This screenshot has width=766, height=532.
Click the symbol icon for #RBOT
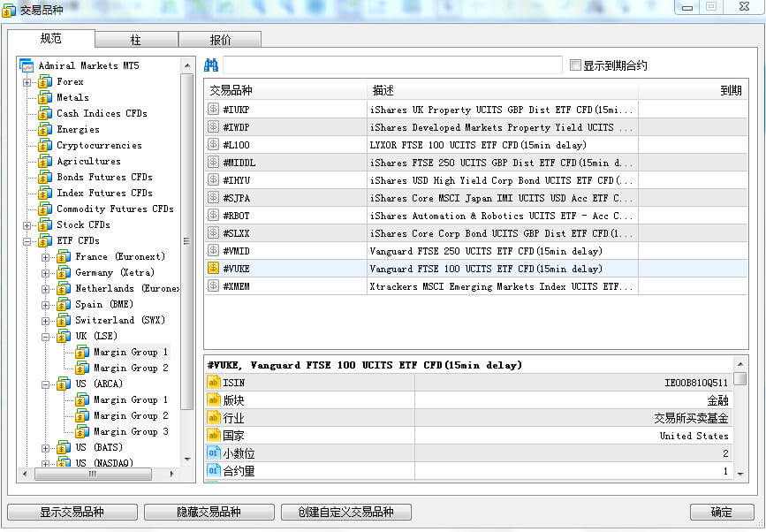click(213, 215)
